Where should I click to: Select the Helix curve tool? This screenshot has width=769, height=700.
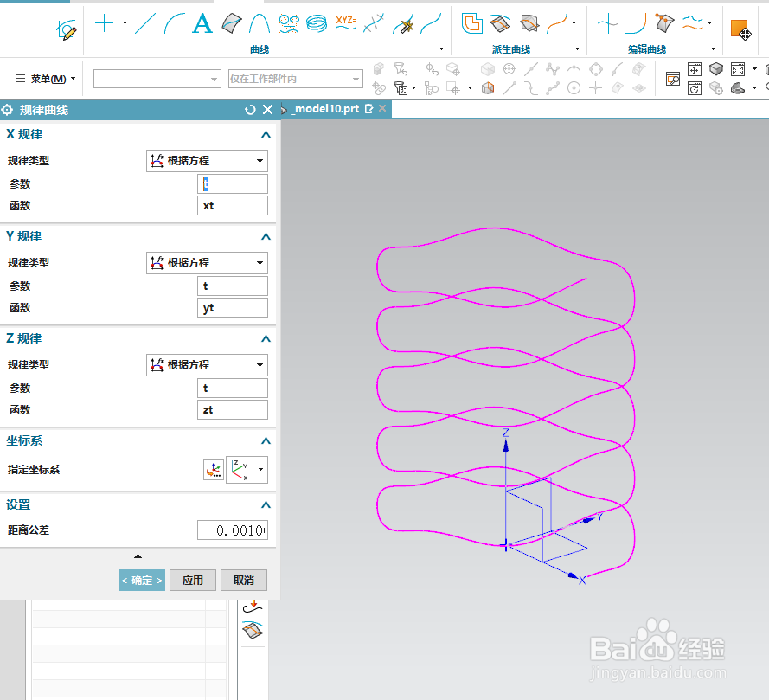pos(317,23)
